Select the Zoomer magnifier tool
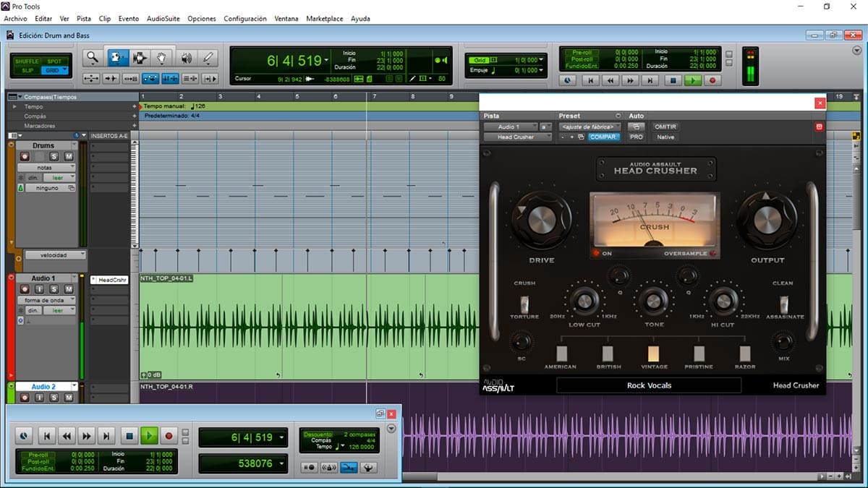868x488 pixels. [92, 58]
